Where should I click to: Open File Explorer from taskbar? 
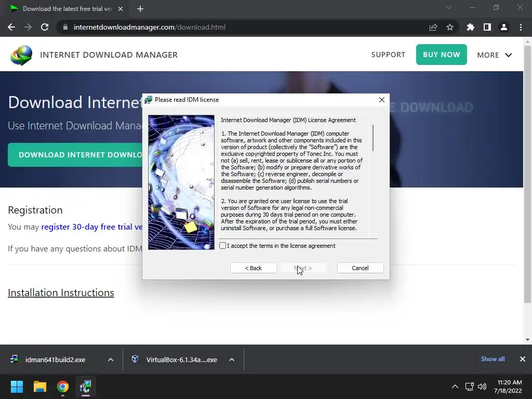[39, 387]
